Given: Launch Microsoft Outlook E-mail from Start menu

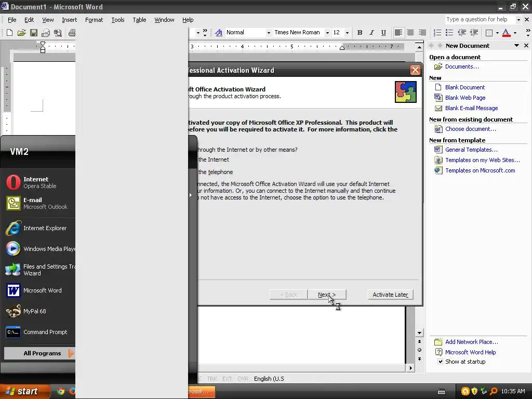Looking at the screenshot, I should coord(39,203).
